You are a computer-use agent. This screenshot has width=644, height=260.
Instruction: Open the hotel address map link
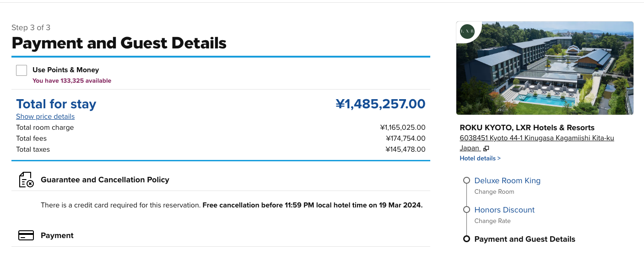pos(537,143)
